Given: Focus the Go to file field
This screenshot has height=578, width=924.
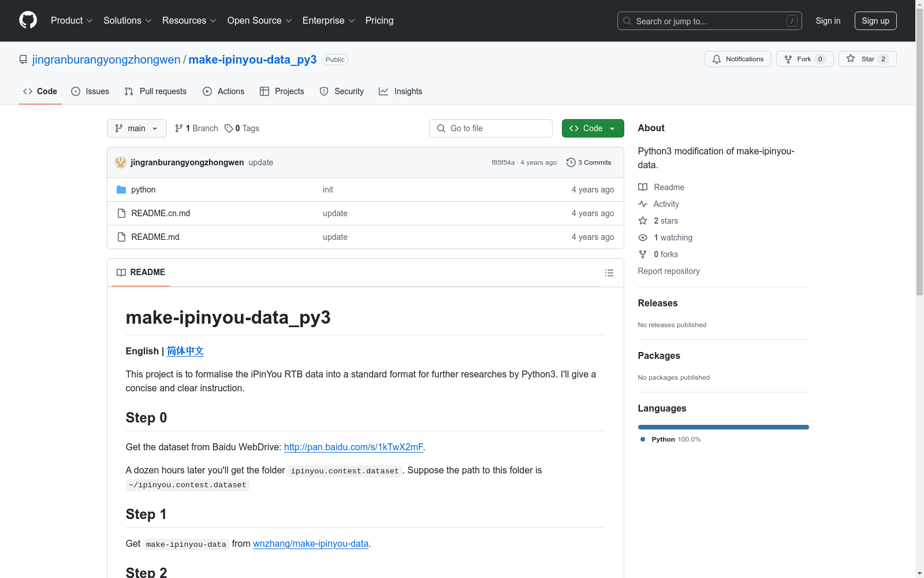Looking at the screenshot, I should (x=491, y=128).
